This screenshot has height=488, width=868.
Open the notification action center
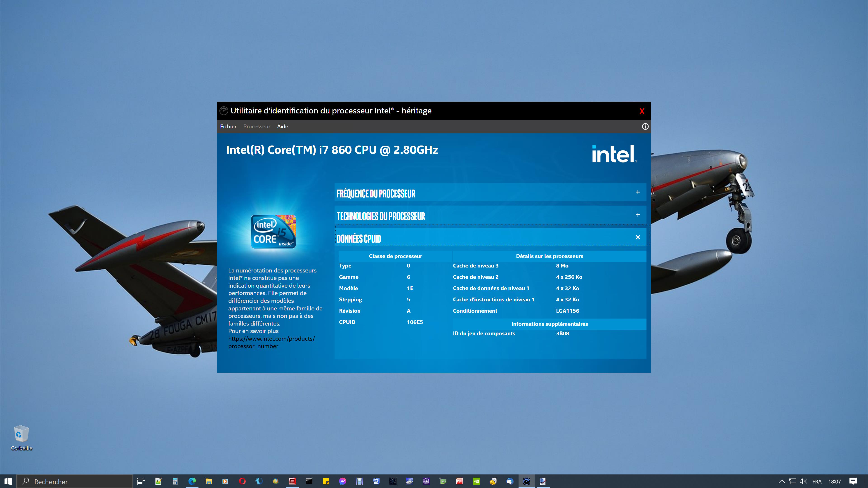pos(853,481)
